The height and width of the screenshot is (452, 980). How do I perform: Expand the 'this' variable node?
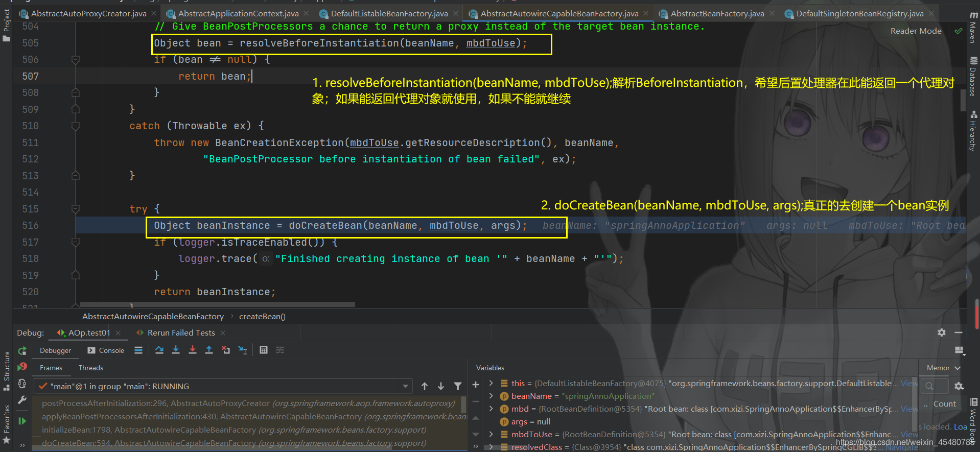point(491,383)
